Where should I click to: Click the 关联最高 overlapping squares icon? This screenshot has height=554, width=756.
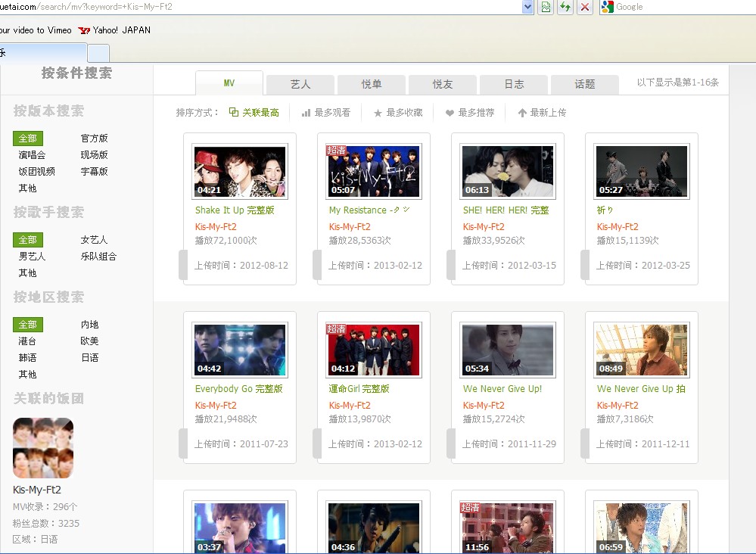[x=234, y=112]
